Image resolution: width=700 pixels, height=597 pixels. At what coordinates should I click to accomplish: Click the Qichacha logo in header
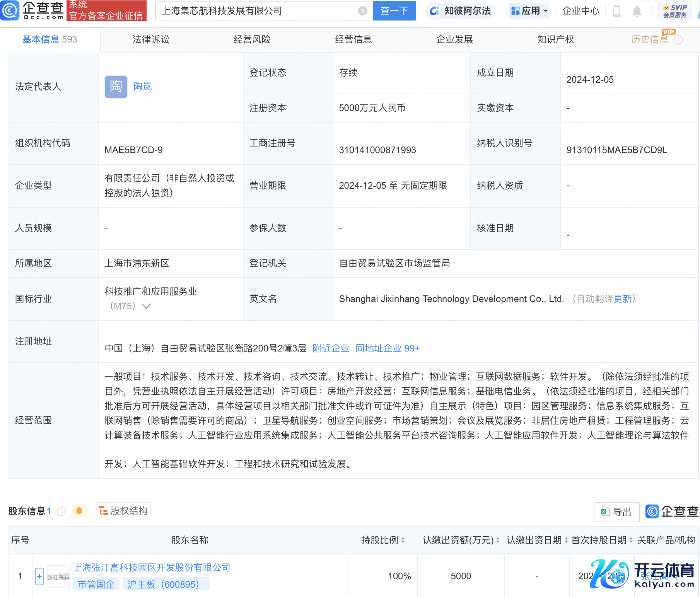32,10
